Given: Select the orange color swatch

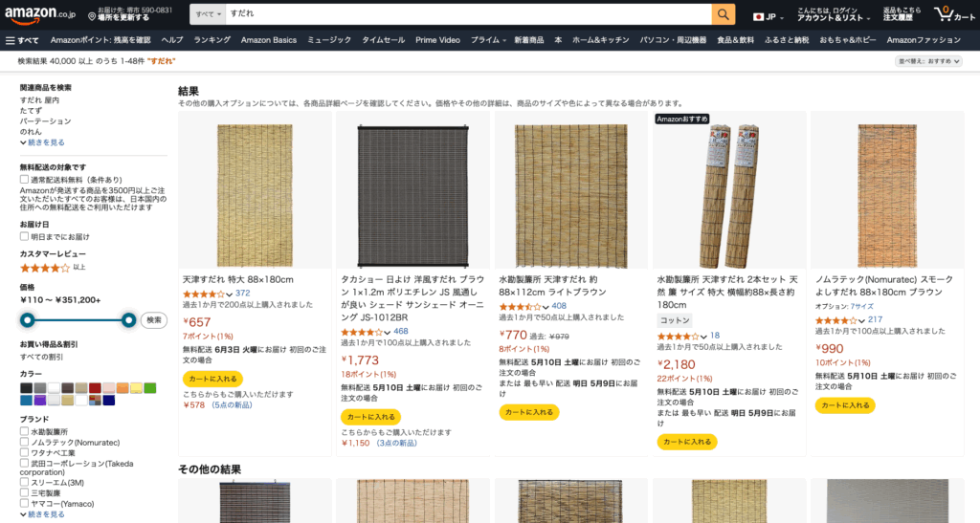Looking at the screenshot, I should pos(122,388).
